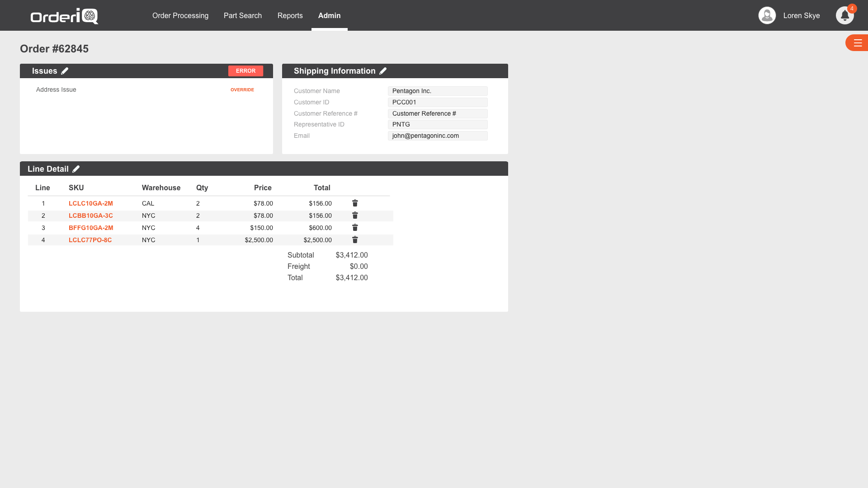Viewport: 868px width, 488px height.
Task: Open notifications bell icon
Action: pyautogui.click(x=844, y=15)
